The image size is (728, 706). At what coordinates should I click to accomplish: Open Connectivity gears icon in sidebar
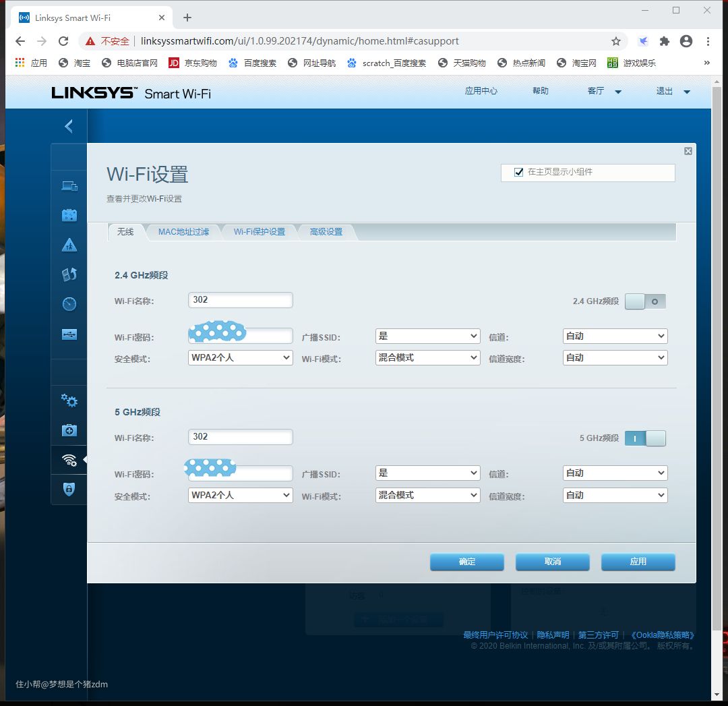69,401
